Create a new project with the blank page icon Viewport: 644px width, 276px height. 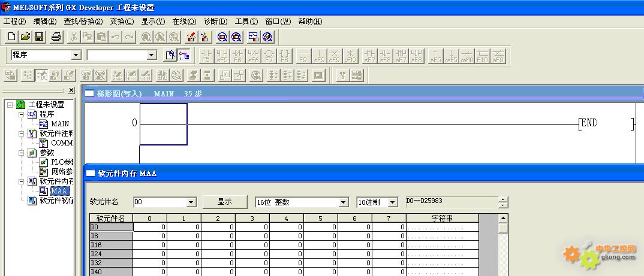click(11, 37)
